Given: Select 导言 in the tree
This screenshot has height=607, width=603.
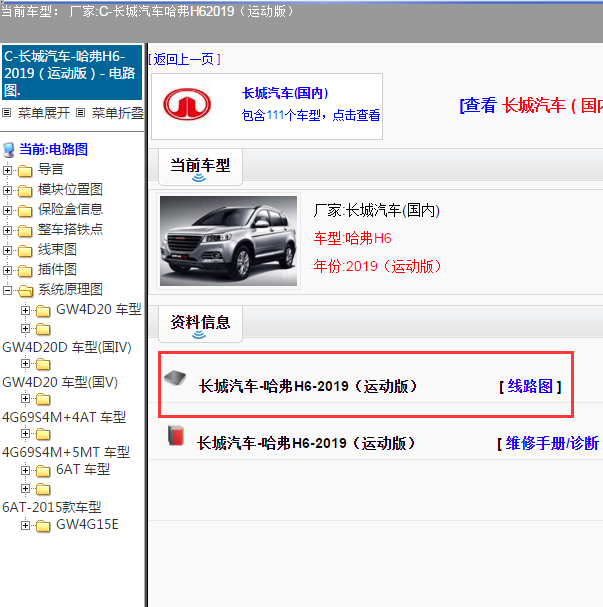Looking at the screenshot, I should point(51,170).
